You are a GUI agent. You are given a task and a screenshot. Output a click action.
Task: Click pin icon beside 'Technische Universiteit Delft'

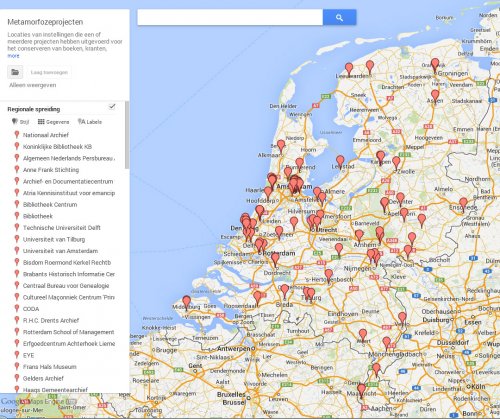(x=16, y=227)
